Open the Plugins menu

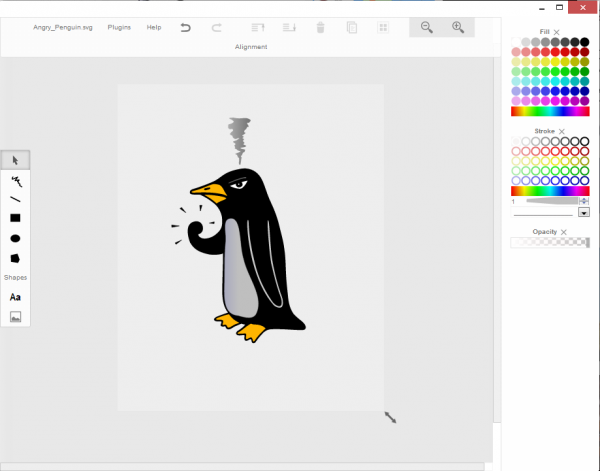119,27
